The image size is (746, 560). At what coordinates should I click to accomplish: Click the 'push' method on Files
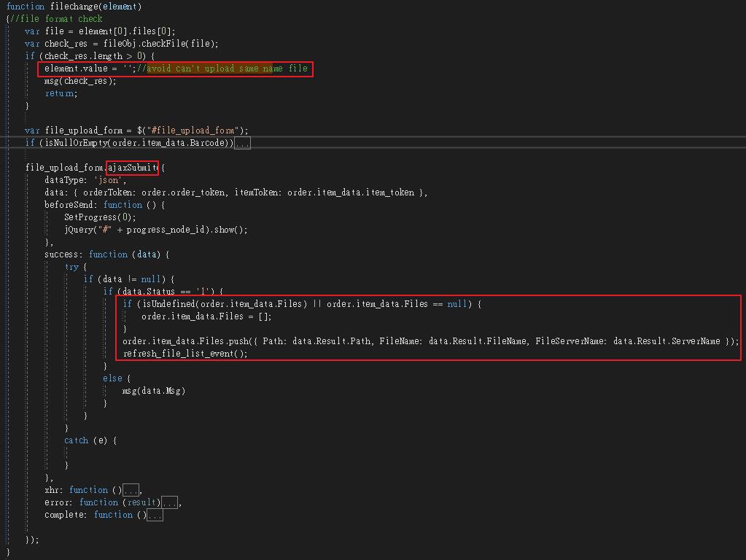point(238,341)
